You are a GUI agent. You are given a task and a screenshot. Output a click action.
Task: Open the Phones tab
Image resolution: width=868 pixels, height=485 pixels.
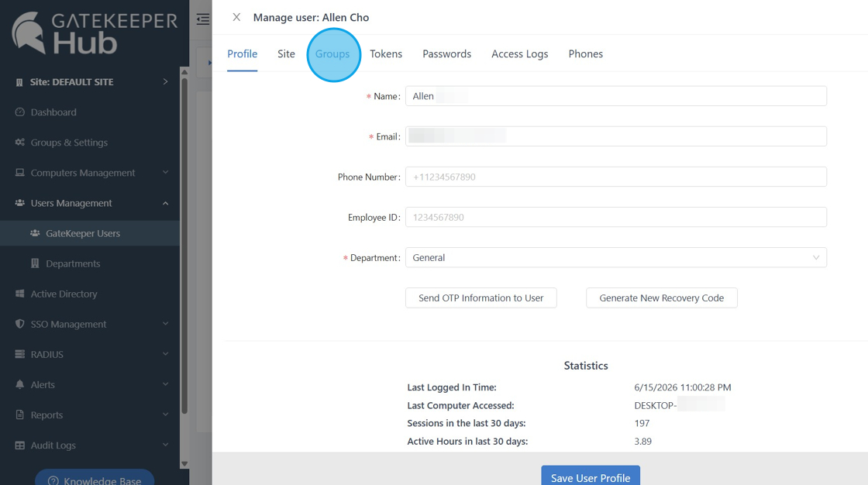coord(586,53)
